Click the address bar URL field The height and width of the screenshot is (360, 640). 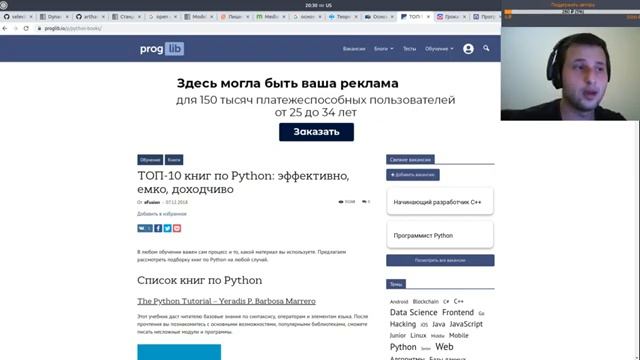(265, 29)
